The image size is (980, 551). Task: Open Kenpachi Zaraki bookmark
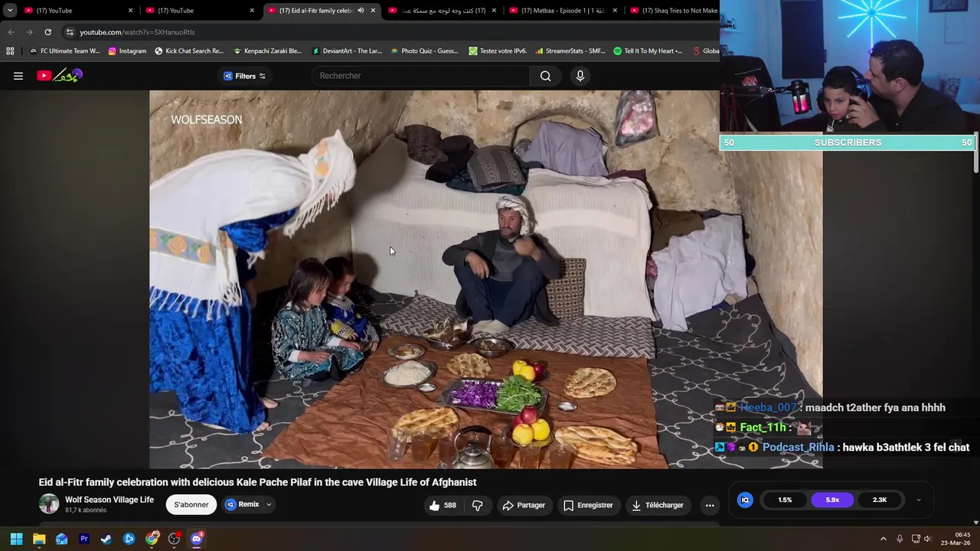267,51
